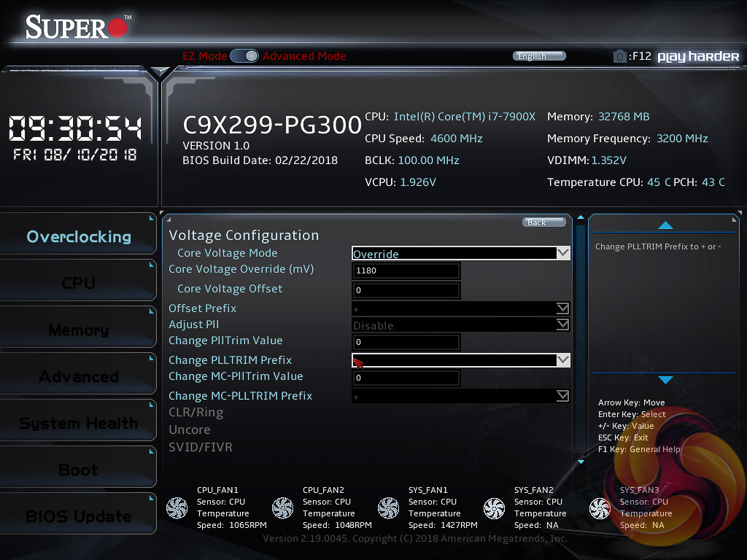Click the Advanced Mode label
This screenshot has height=560, width=747.
tap(304, 56)
